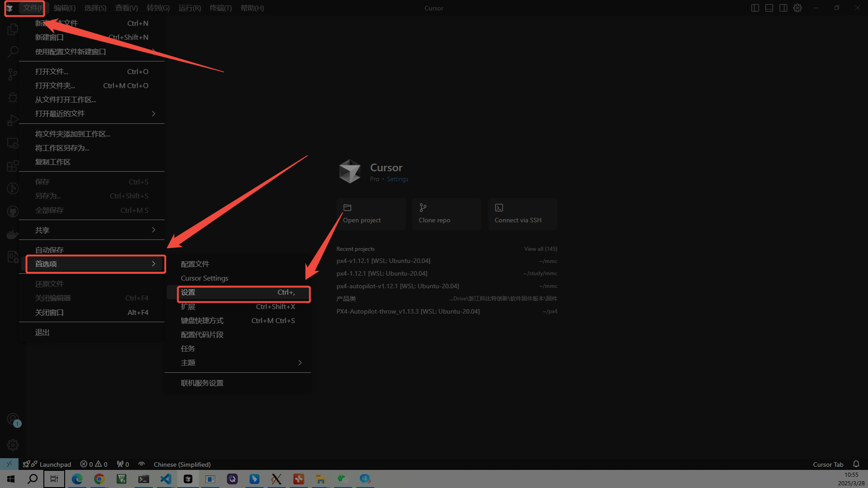Click the Open project button
This screenshot has height=488, width=868.
click(x=371, y=214)
